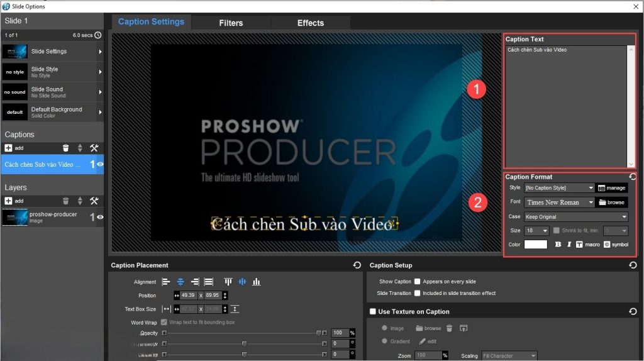The height and width of the screenshot is (361, 644).
Task: Click Position Y value field 89.95
Action: click(213, 296)
